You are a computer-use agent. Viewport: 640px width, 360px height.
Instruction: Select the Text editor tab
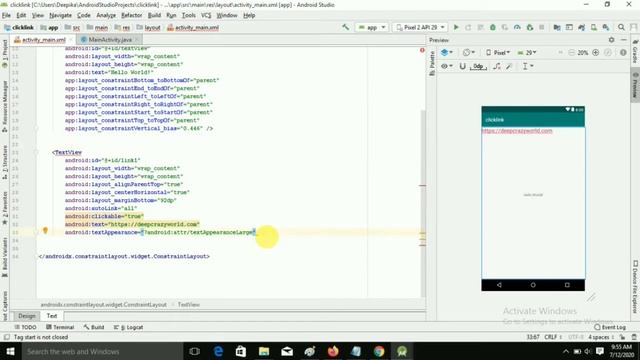(x=52, y=316)
